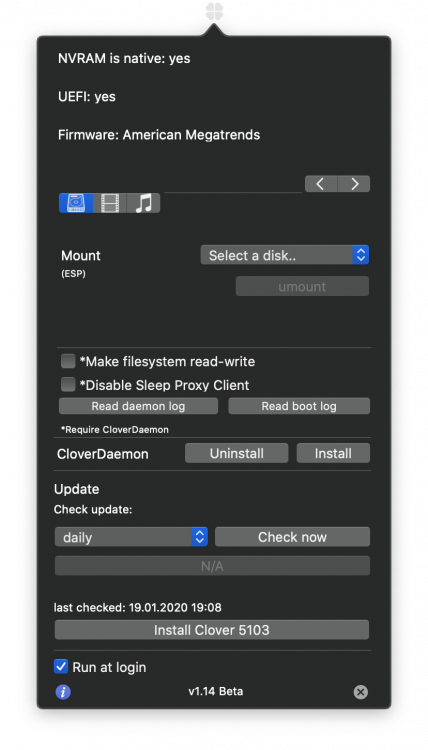The height and width of the screenshot is (750, 428).
Task: Open the music note sound tab
Action: [x=143, y=203]
